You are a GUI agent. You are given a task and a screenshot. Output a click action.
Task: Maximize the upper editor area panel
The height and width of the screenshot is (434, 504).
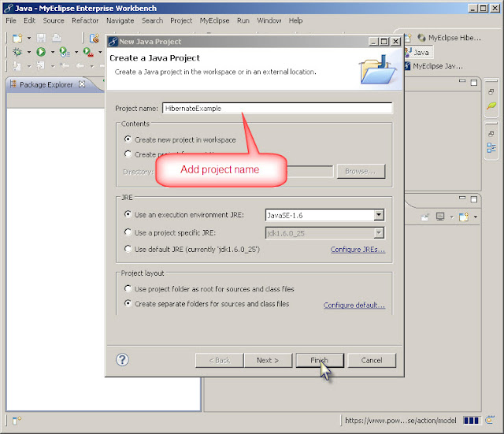point(474,83)
